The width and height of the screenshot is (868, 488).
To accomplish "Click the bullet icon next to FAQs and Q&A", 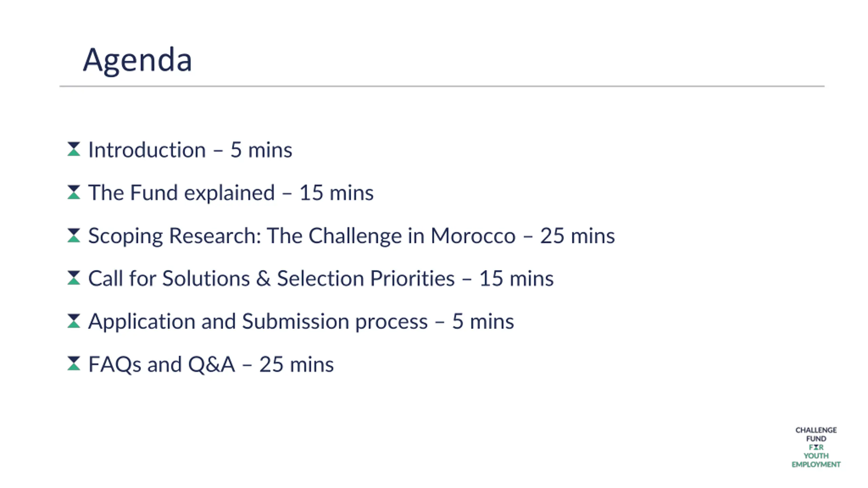I will [x=74, y=364].
